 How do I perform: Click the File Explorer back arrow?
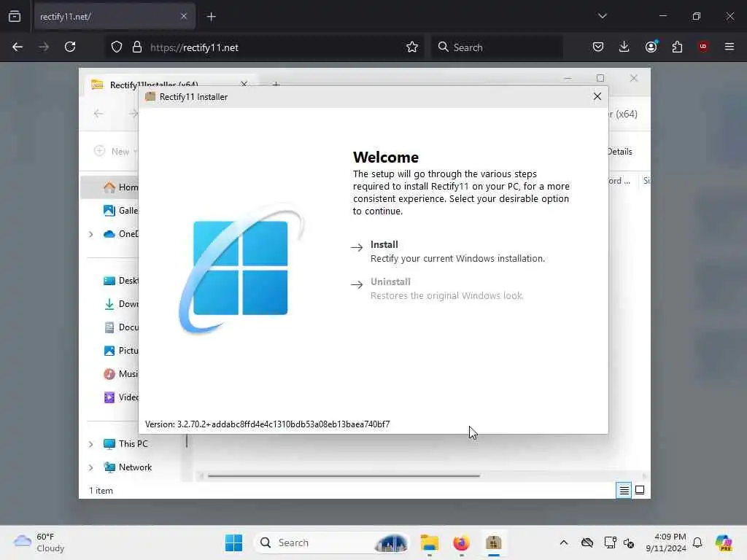tap(98, 114)
